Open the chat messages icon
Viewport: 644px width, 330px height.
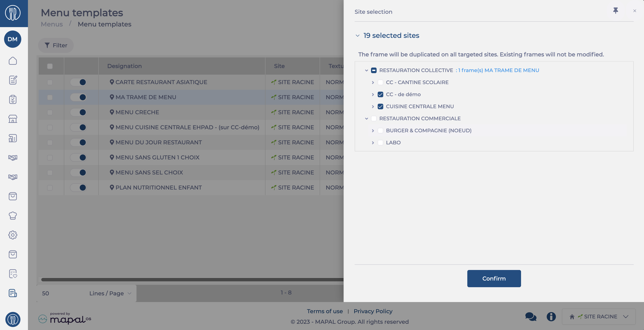[531, 316]
